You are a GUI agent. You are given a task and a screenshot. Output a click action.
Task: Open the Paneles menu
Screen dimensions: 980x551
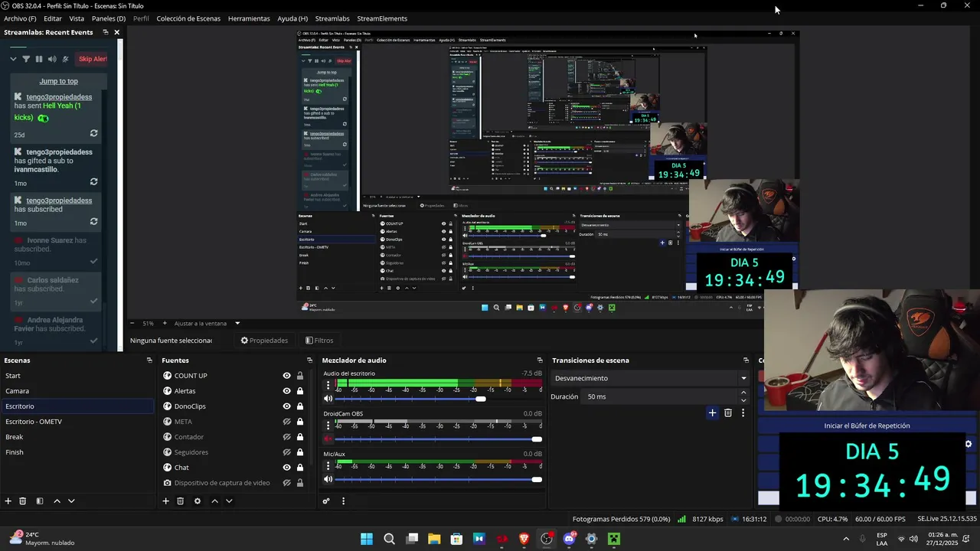coord(109,18)
